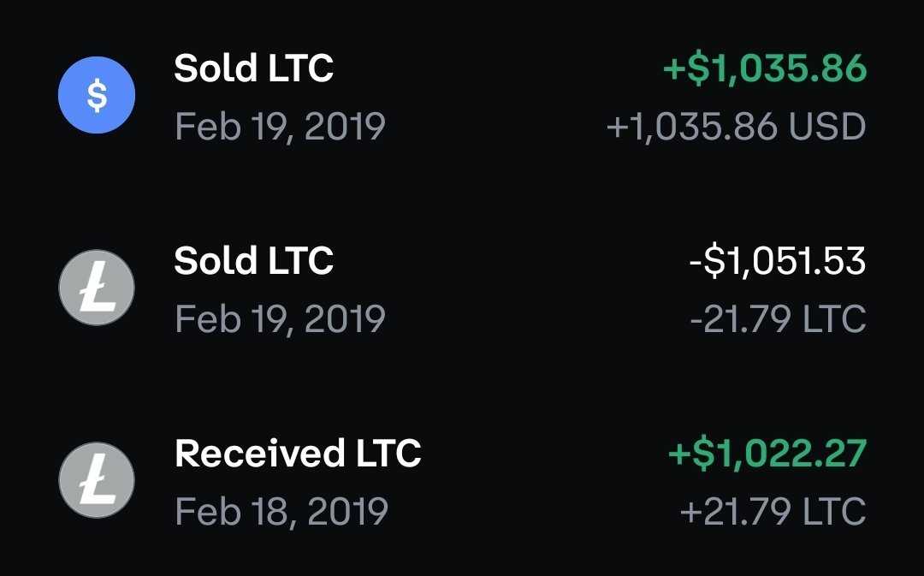
Task: Click the Feb 19, 2019 date on the -21.79 LTC row
Action: pos(281,319)
